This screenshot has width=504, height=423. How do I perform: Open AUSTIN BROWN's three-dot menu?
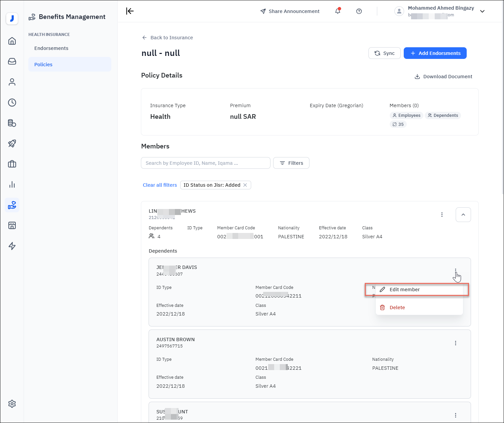click(x=455, y=343)
